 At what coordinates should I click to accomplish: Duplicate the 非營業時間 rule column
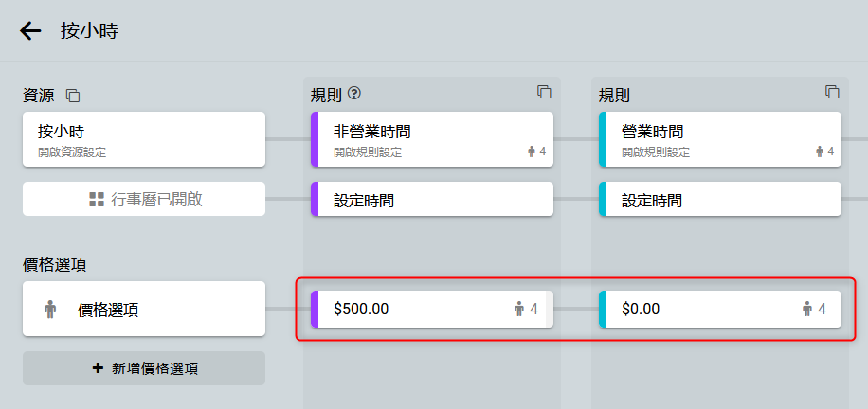544,92
